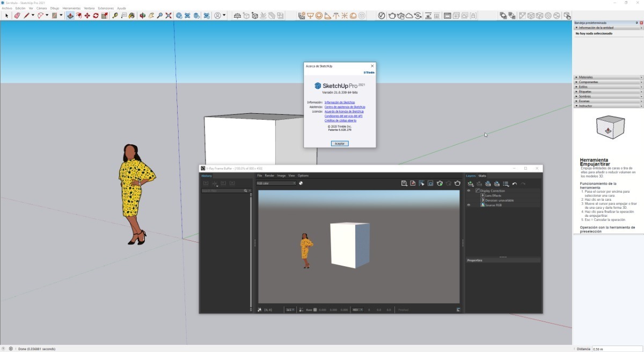This screenshot has width=644, height=352.
Task: Open Acuerdo de licencia de SketchUp link
Action: [x=344, y=111]
